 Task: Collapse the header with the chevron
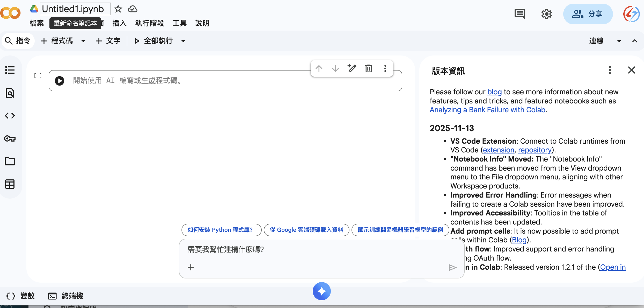[x=634, y=41]
